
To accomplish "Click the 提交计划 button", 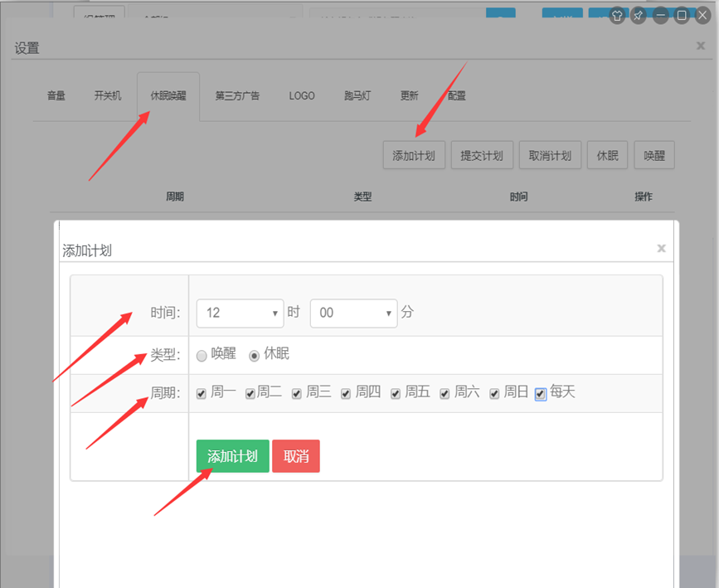I will [x=482, y=156].
